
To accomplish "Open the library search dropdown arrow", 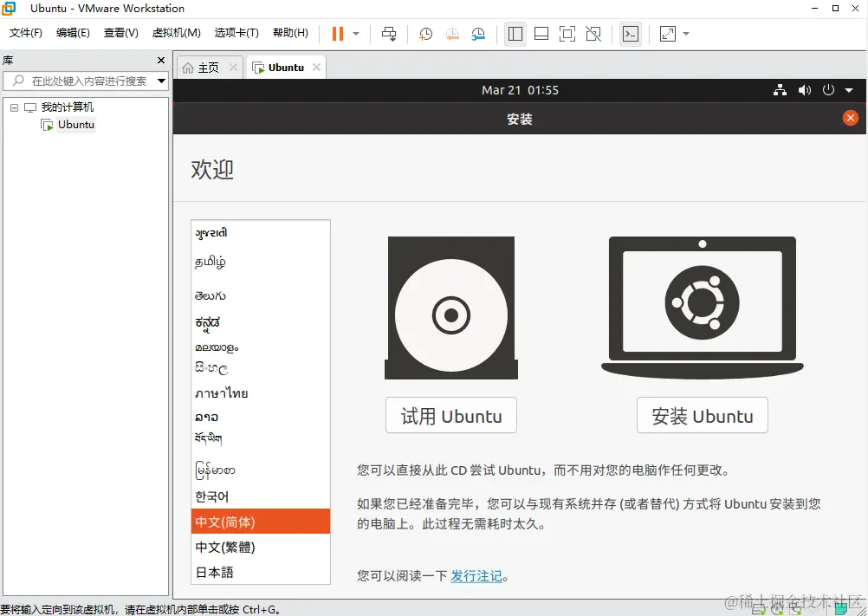I will (162, 81).
